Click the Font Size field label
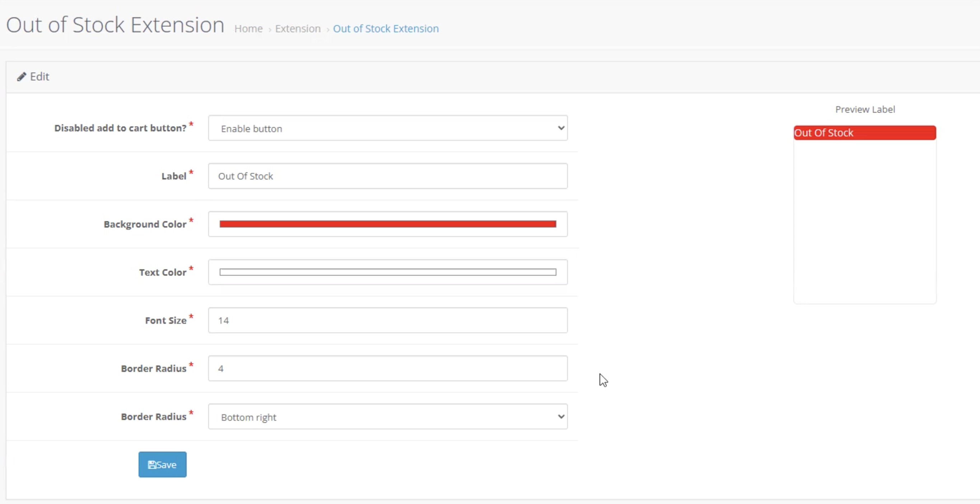The width and height of the screenshot is (980, 504). (165, 321)
